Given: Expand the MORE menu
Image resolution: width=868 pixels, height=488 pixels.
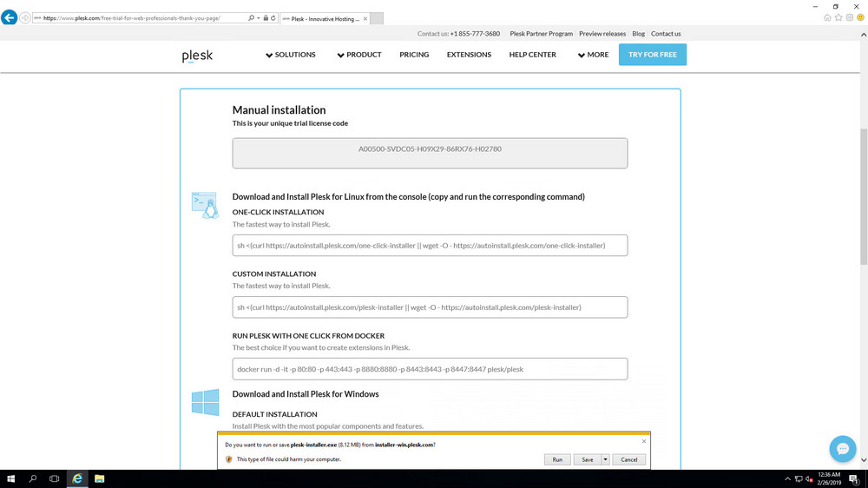Looking at the screenshot, I should click(593, 55).
